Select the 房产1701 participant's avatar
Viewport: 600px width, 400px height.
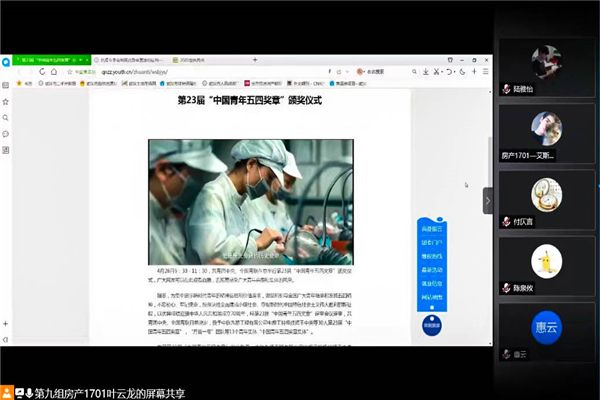click(x=546, y=129)
